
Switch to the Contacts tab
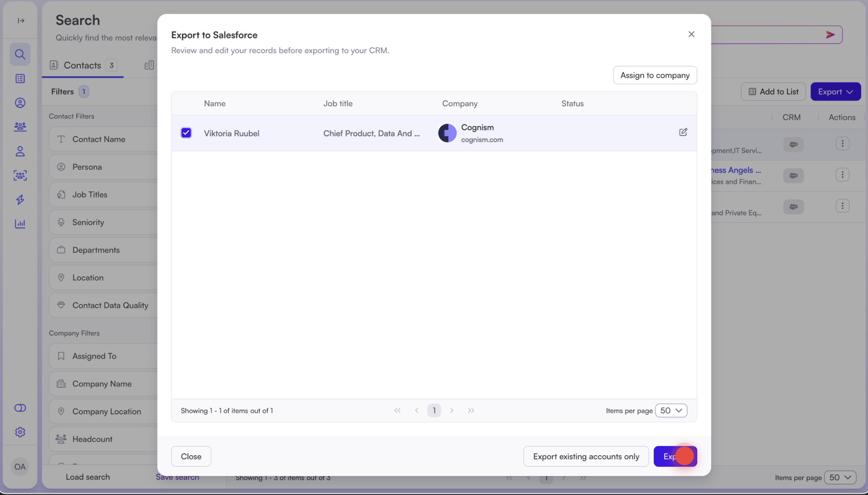tap(82, 65)
